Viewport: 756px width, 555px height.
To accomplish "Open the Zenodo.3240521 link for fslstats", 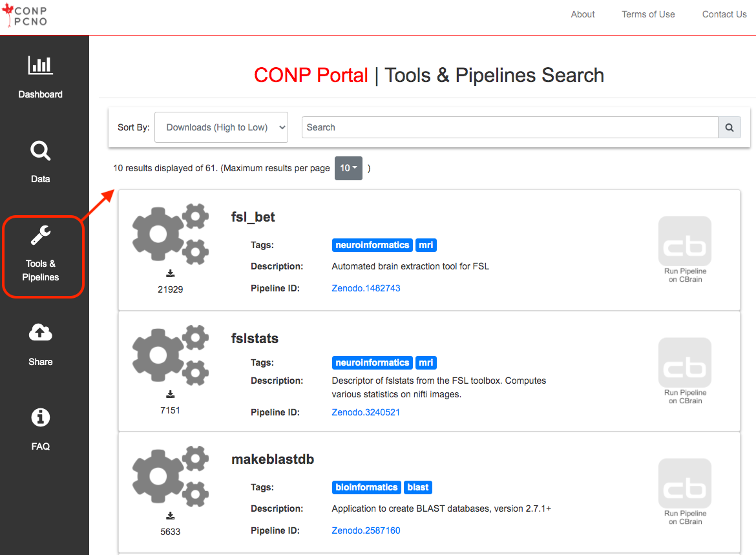I will coord(366,412).
